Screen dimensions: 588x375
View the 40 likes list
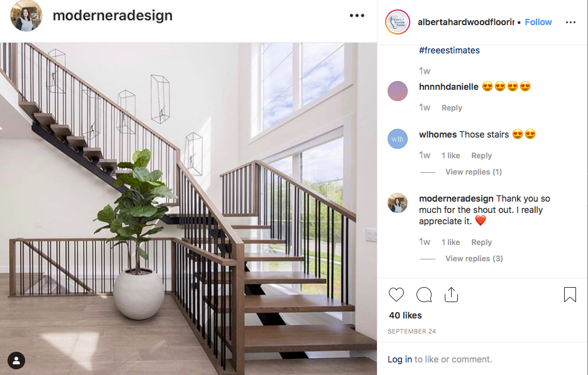pyautogui.click(x=405, y=315)
